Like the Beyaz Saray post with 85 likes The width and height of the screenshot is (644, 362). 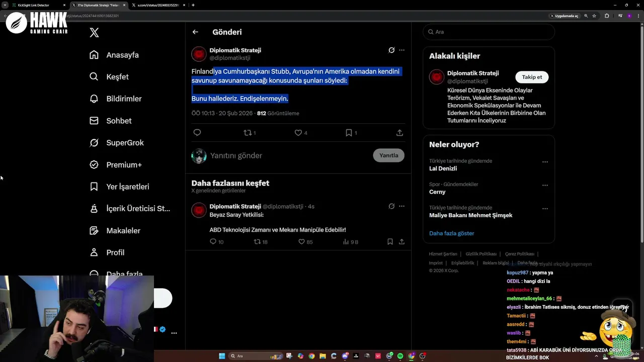[305, 242]
